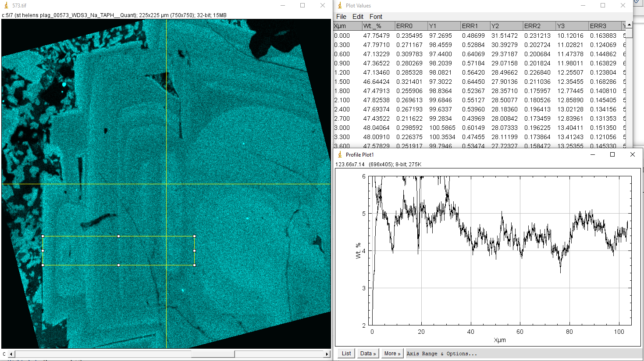This screenshot has height=361, width=644.
Task: Open the Edit menu in Plot Values
Action: pos(358,17)
